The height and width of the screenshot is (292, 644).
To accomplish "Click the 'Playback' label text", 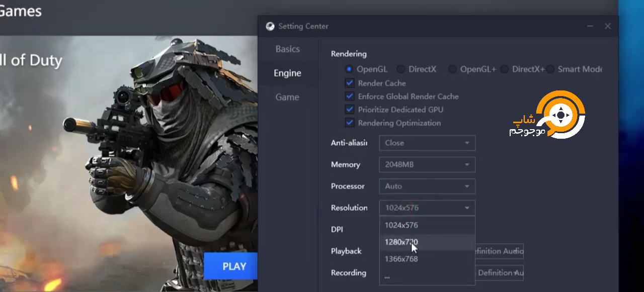I will (x=346, y=251).
